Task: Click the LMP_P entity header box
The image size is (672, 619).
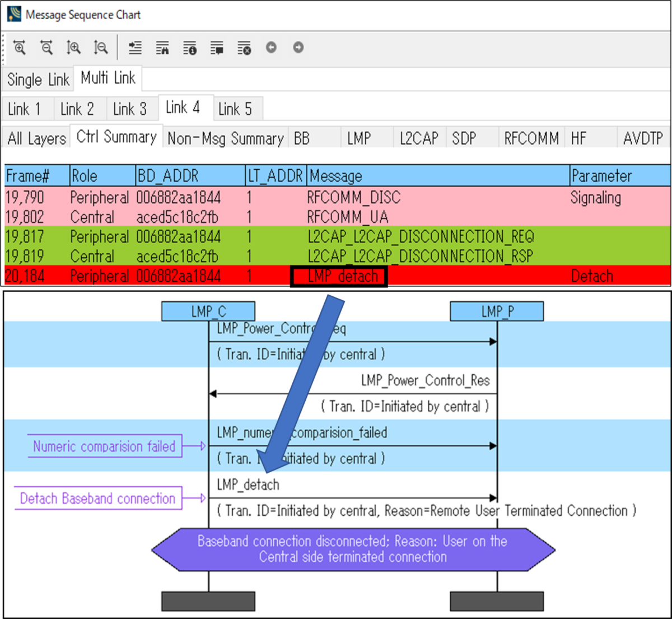Action: [497, 311]
